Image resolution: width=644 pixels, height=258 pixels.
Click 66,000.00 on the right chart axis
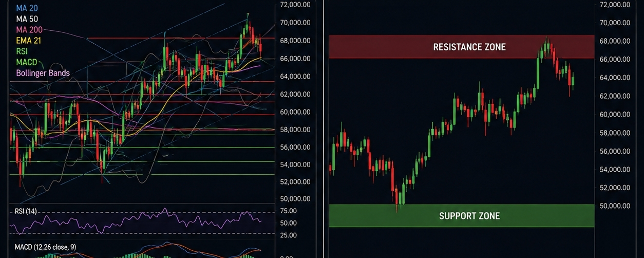pyautogui.click(x=615, y=60)
